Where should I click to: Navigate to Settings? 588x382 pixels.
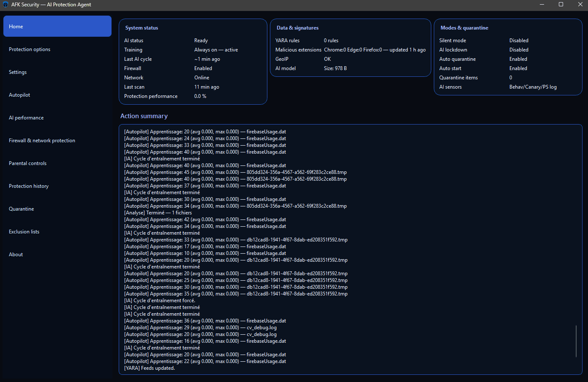click(x=17, y=72)
